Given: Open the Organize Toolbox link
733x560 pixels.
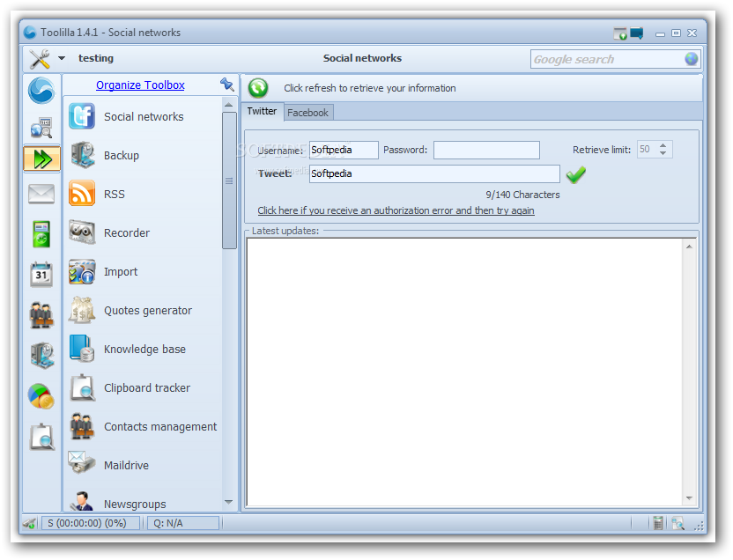Looking at the screenshot, I should coord(140,85).
